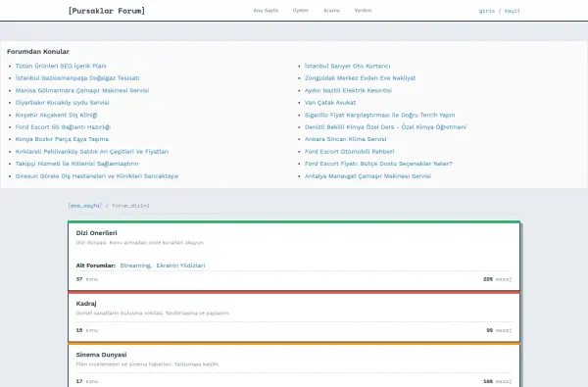Click the 15 konu count

87,330
